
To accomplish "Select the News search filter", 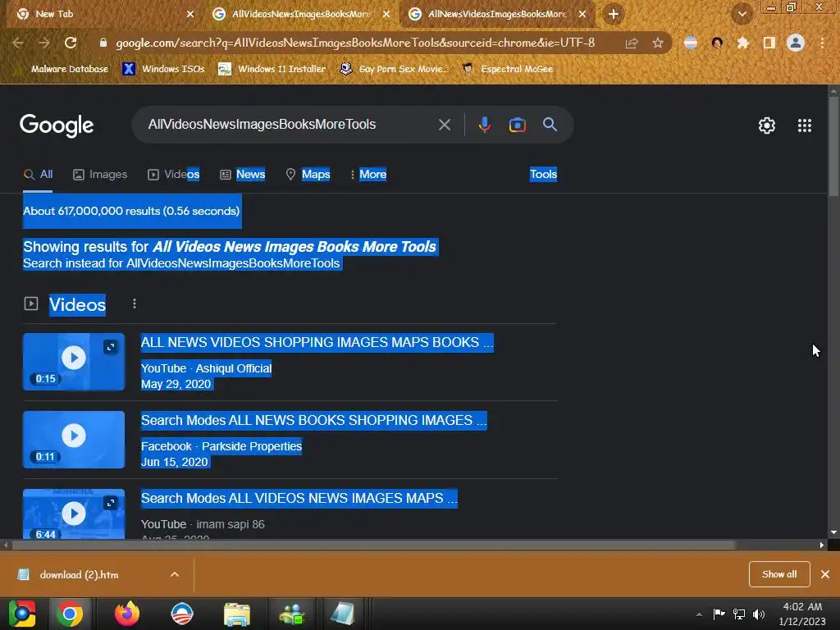I will [x=242, y=174].
